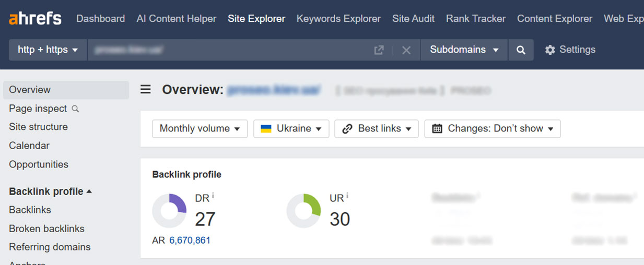Toggle the hamburger sidebar menu icon
The width and height of the screenshot is (644, 265).
pos(146,90)
